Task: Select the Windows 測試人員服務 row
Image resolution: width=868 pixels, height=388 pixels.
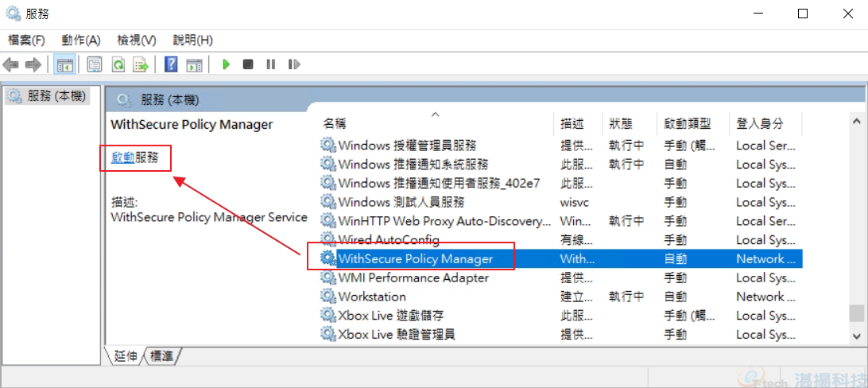Action: 560,202
